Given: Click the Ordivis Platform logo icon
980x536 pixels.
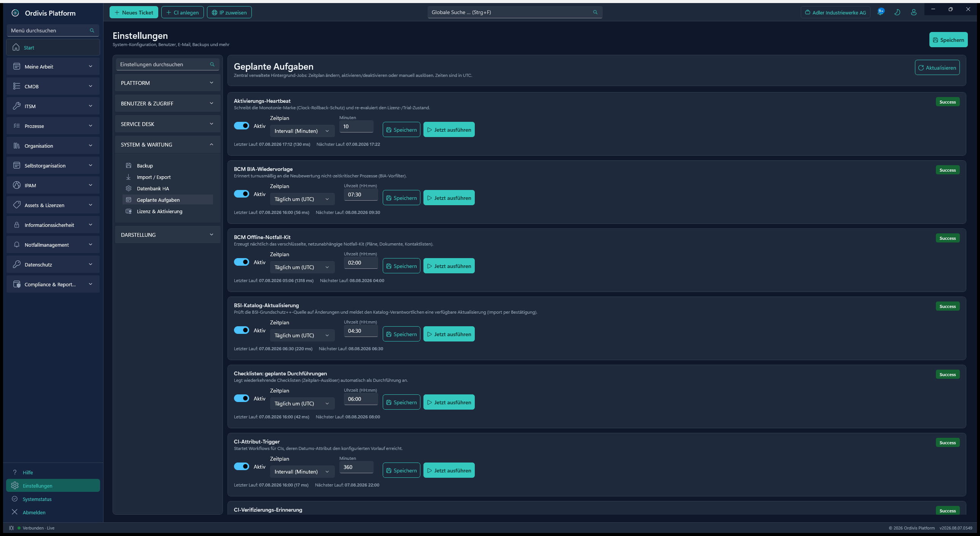Looking at the screenshot, I should [15, 13].
